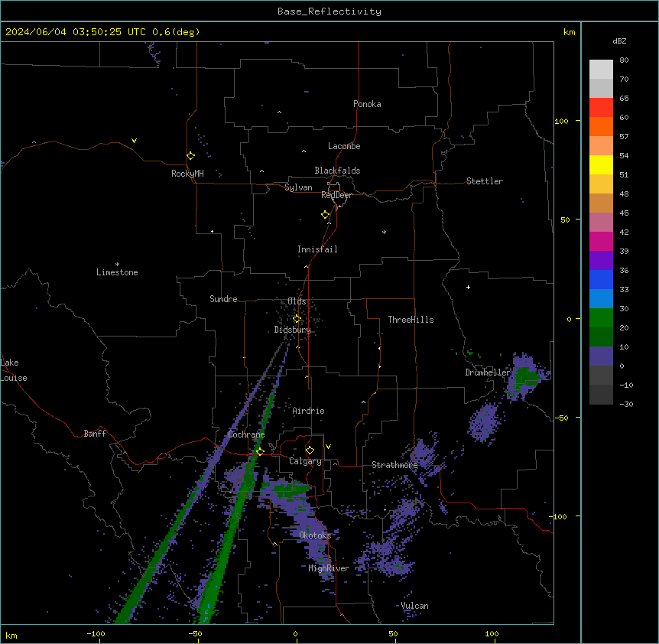Click the 80 value on dBZ scale

click(624, 60)
